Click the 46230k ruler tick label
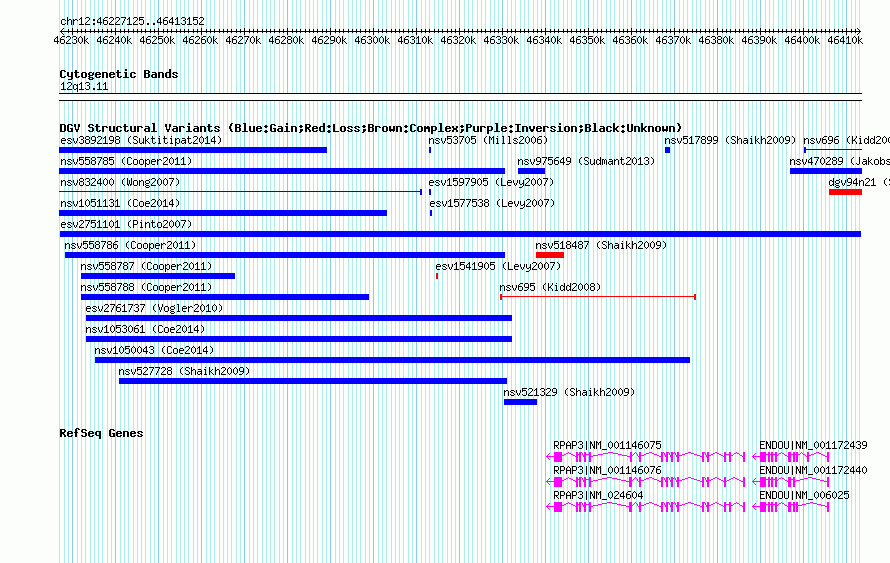 click(71, 40)
